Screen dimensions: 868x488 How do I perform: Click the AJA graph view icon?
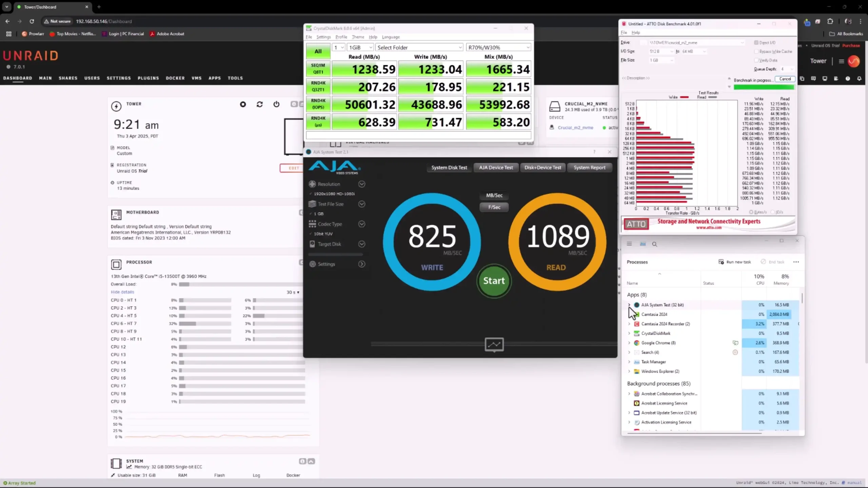(x=494, y=344)
